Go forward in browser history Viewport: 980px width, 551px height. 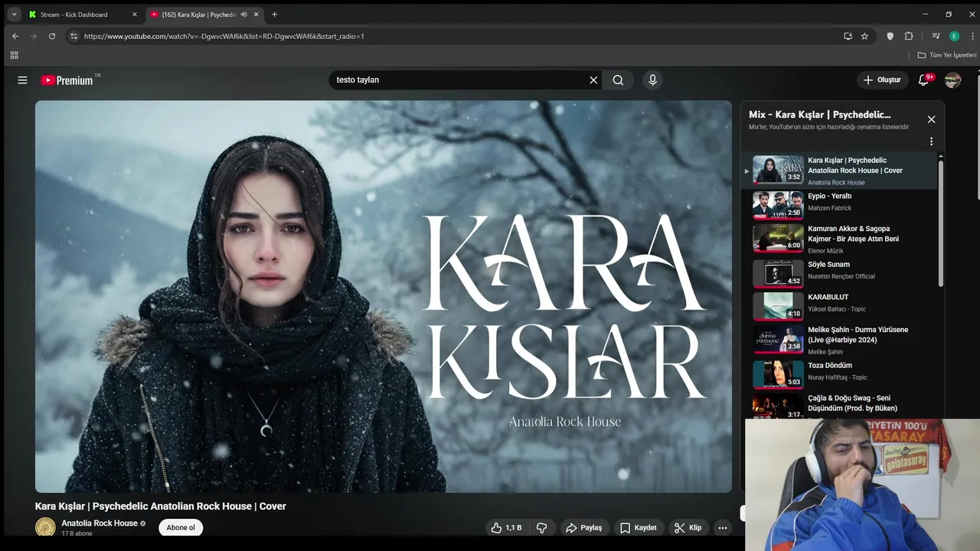point(33,36)
